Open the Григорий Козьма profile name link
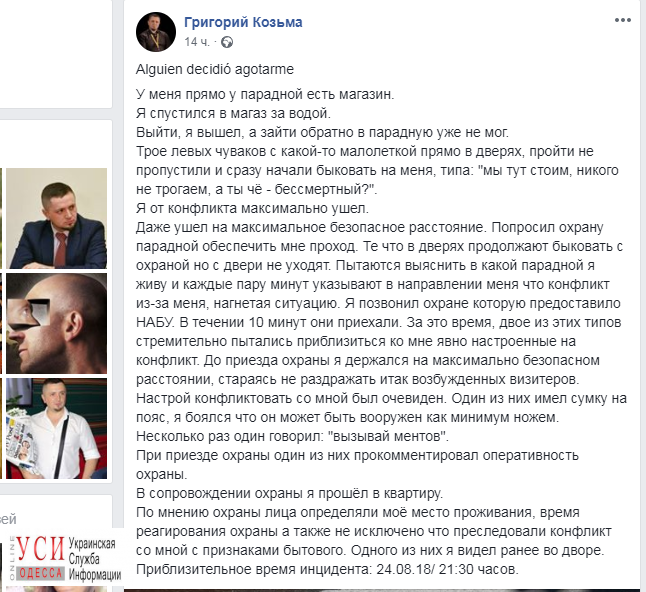646x592 pixels. tap(243, 22)
